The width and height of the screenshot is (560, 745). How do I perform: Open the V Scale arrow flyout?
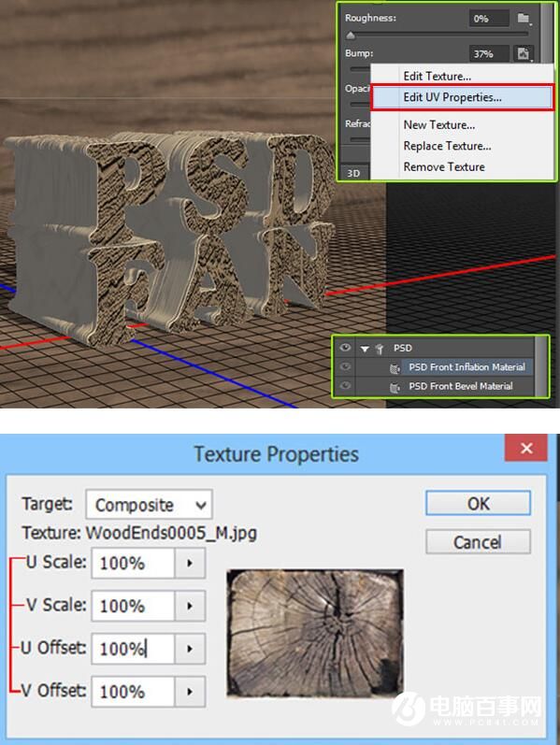(x=190, y=606)
